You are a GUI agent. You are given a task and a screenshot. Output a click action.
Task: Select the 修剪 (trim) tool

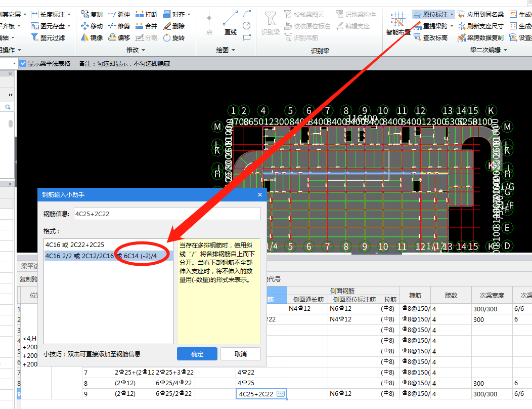[119, 26]
